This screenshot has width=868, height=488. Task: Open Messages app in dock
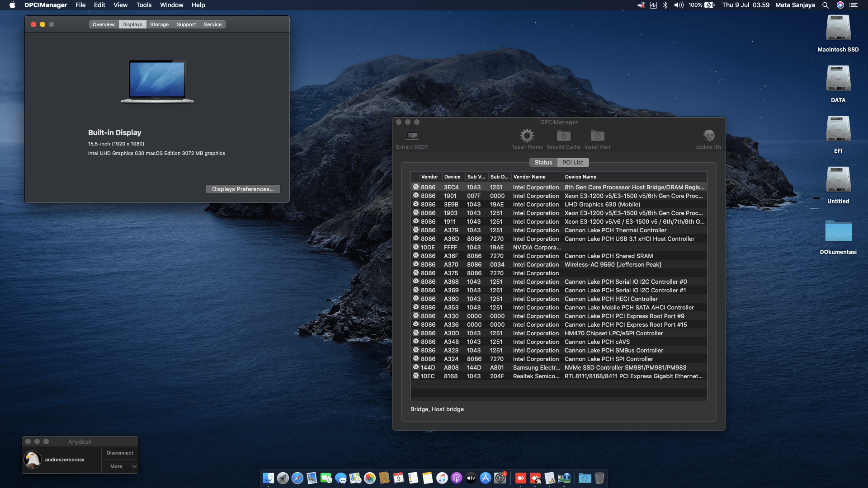point(341,478)
